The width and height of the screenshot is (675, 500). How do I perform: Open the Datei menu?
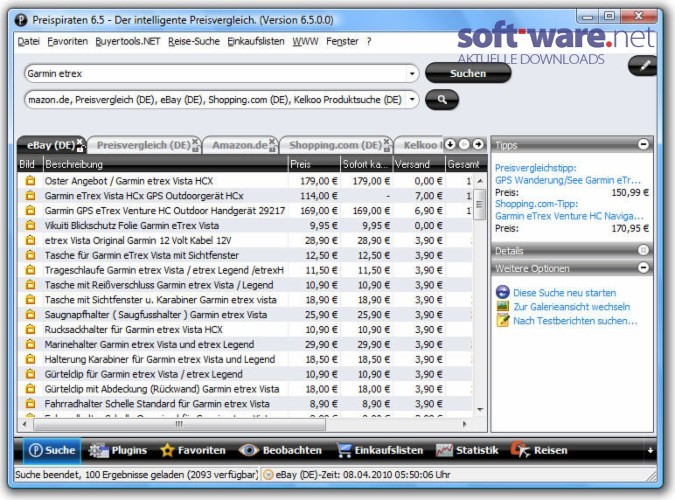pos(28,41)
